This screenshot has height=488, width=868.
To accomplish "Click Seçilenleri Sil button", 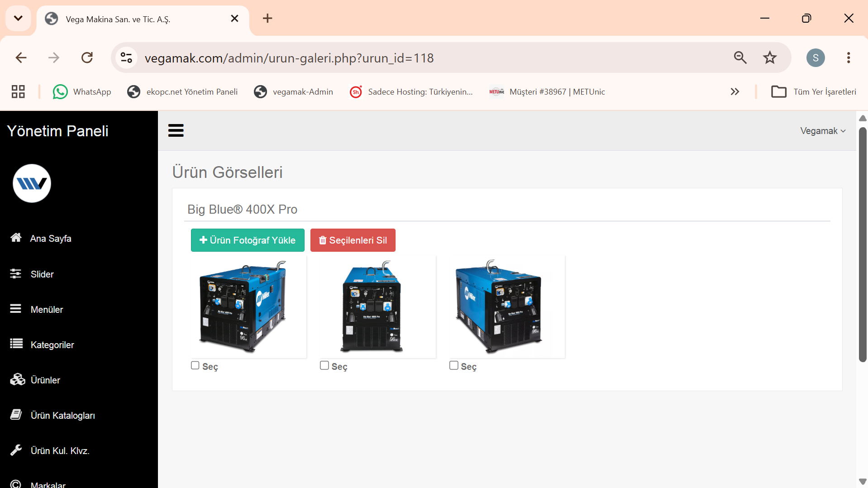I will (x=353, y=240).
